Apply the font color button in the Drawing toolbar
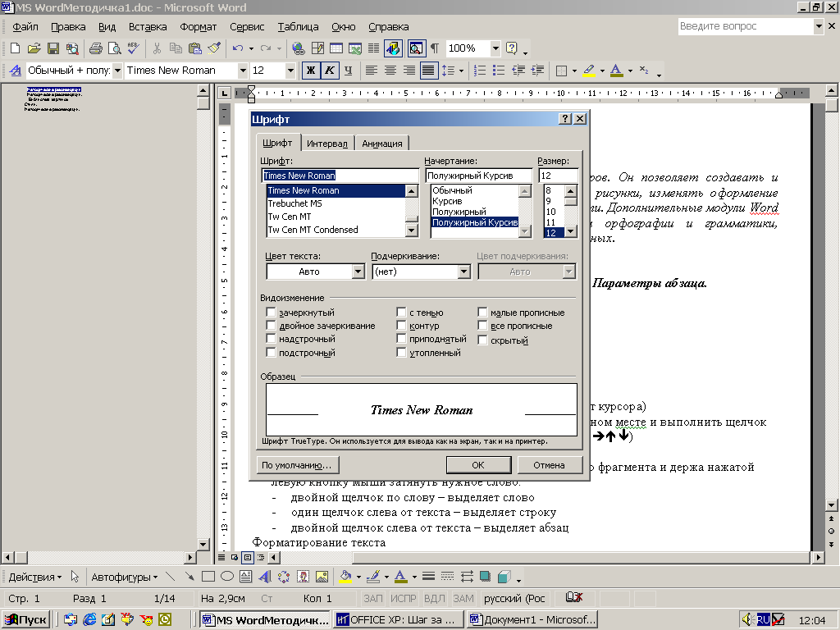The height and width of the screenshot is (630, 840). click(400, 577)
